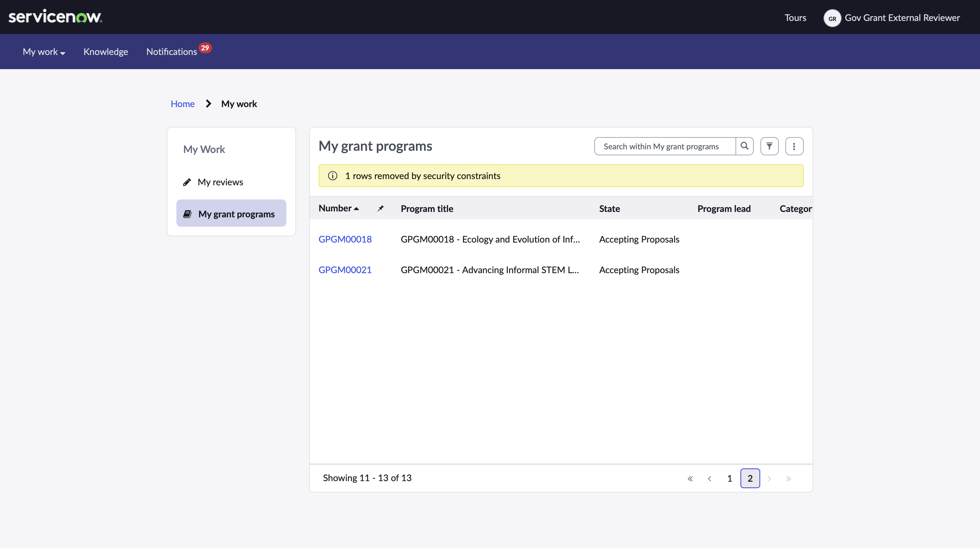The width and height of the screenshot is (980, 548).
Task: Select page 2 in pagination
Action: [x=750, y=479]
